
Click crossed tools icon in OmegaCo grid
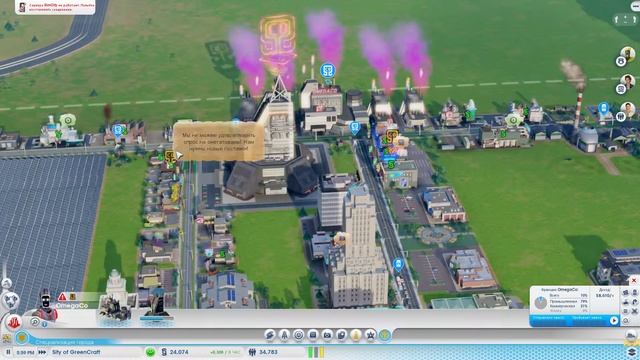[635, 311]
